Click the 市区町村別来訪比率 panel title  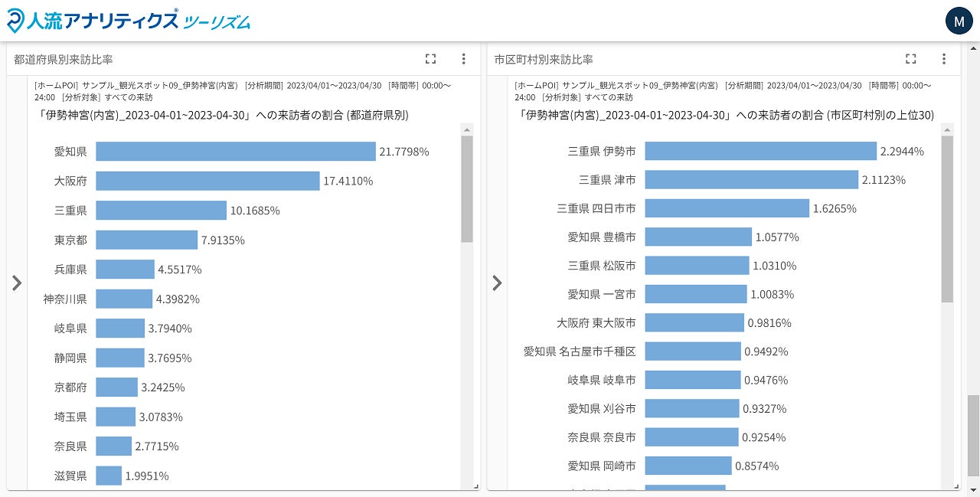pyautogui.click(x=544, y=60)
